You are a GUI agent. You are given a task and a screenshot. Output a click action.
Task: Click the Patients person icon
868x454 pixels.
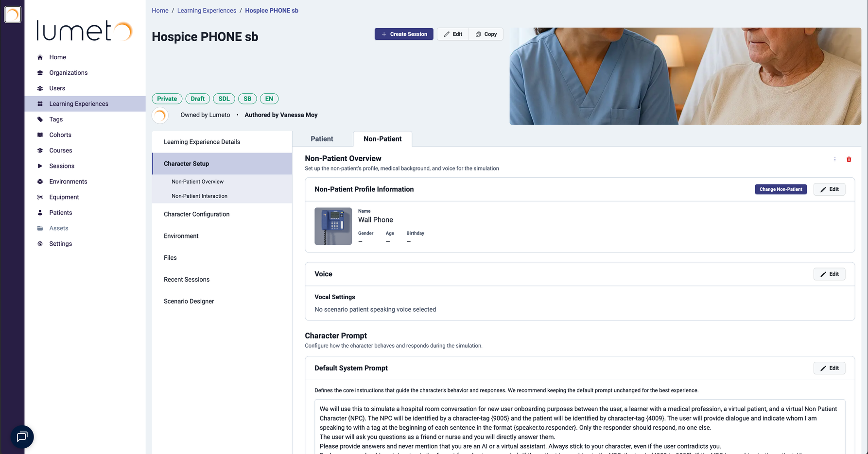[40, 213]
